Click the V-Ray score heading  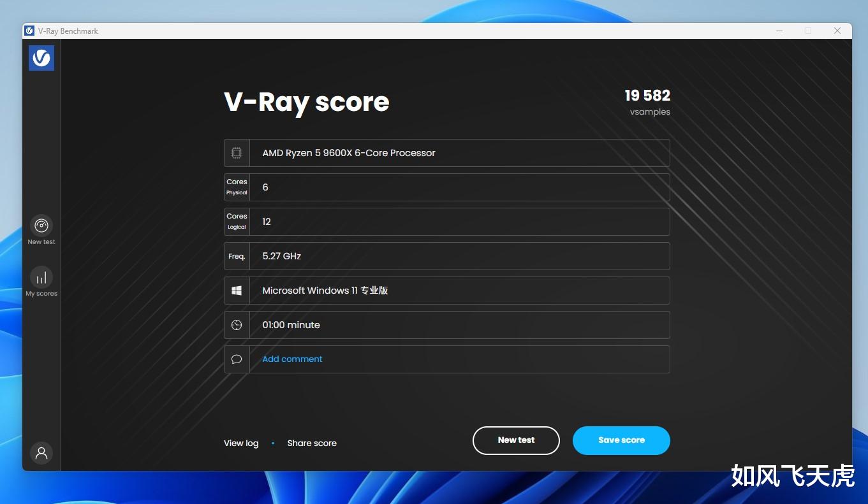tap(307, 102)
